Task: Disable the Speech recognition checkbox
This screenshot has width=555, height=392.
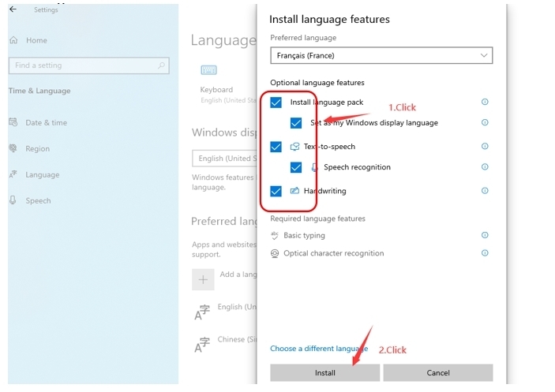Action: click(296, 167)
